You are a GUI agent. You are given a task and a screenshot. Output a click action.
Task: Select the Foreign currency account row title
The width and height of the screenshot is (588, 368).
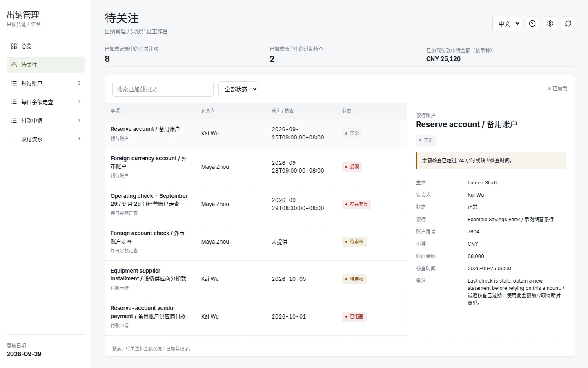coord(149,162)
